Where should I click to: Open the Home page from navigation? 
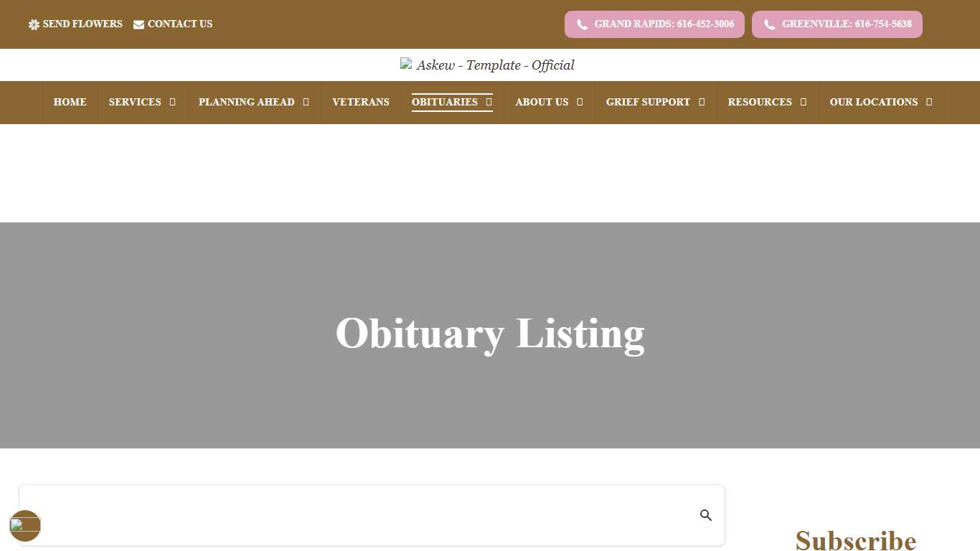pos(70,102)
